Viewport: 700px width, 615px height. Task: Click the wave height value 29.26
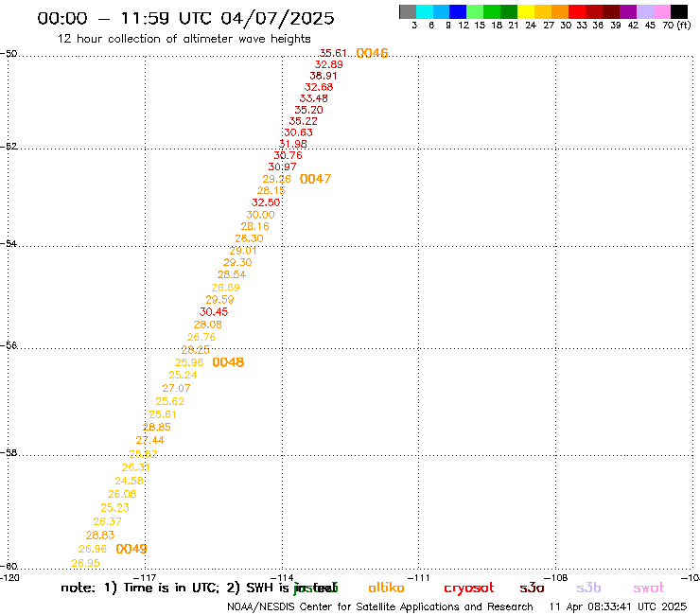pos(277,179)
